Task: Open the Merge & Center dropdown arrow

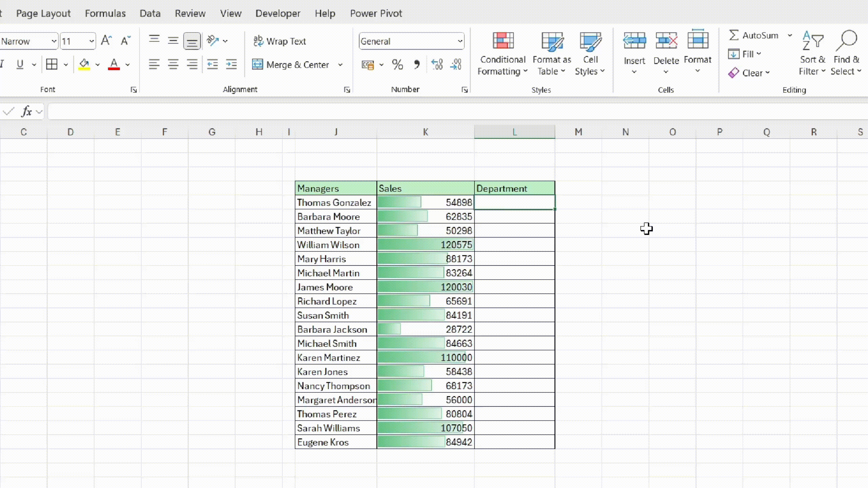Action: [x=340, y=65]
